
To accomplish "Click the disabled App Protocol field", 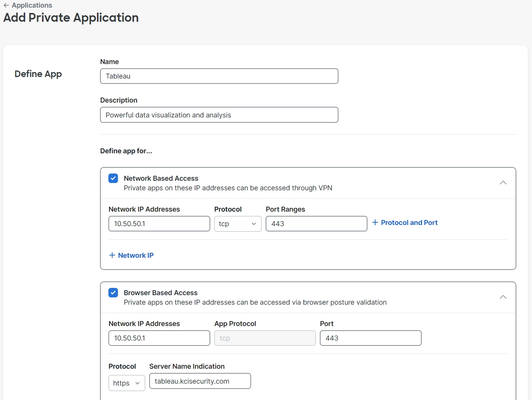I will click(265, 338).
